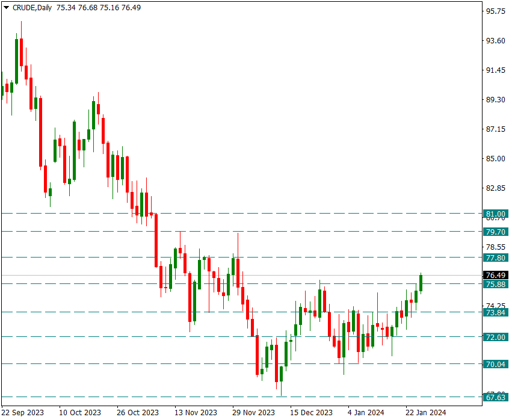Image resolution: width=512 pixels, height=420 pixels.
Task: Click the 15 Dec 2023 date label
Action: [311, 413]
